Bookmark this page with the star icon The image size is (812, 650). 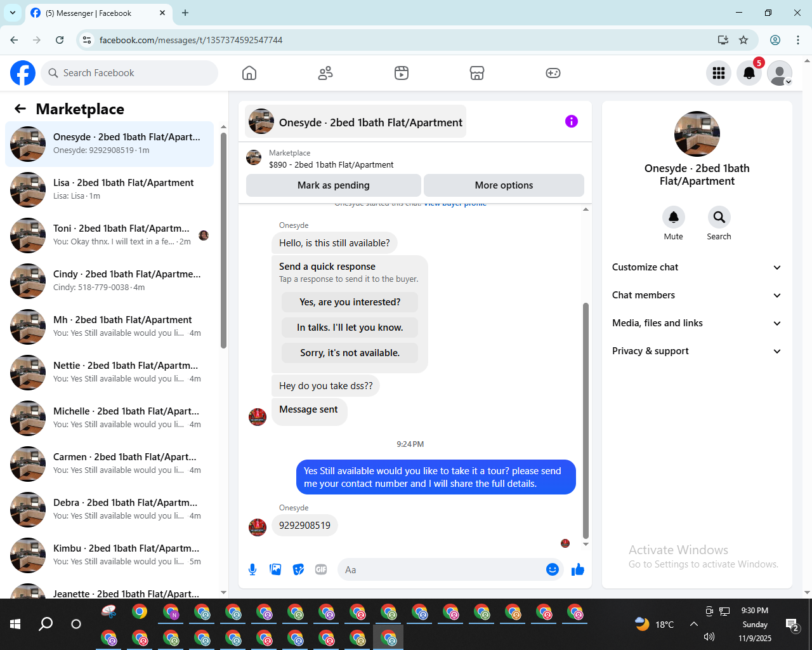point(743,40)
